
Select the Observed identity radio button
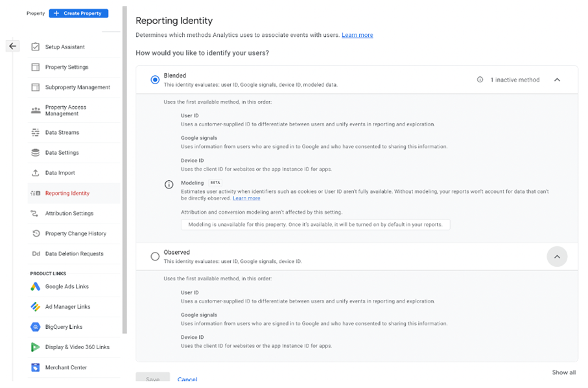[155, 257]
